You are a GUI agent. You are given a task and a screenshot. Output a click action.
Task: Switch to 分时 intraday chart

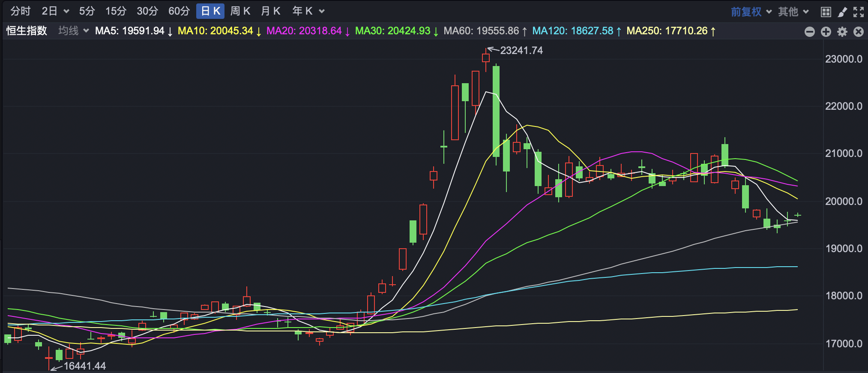coord(21,11)
